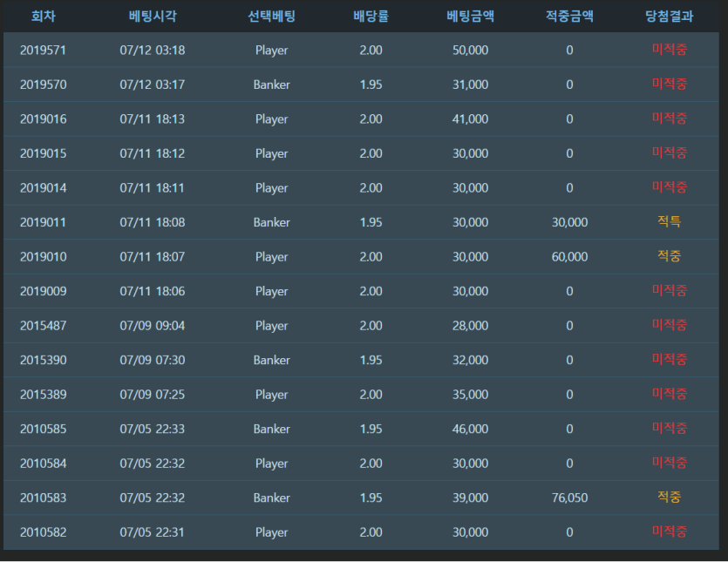Click 적중 result in row 2019010

669,255
